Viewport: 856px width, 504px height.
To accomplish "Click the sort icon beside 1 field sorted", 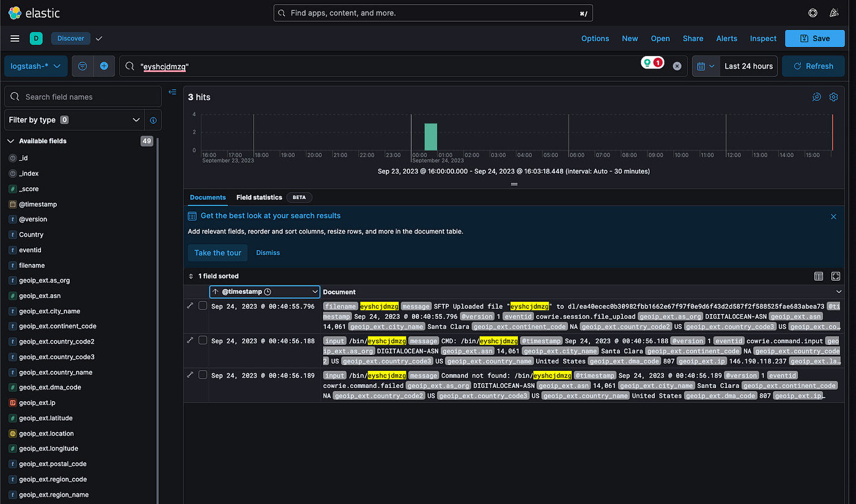I will click(191, 276).
